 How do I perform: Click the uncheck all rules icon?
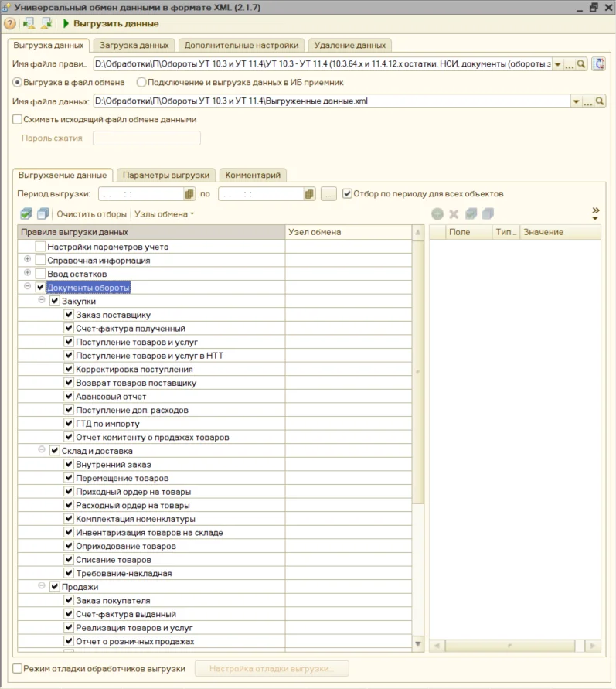[x=43, y=214]
